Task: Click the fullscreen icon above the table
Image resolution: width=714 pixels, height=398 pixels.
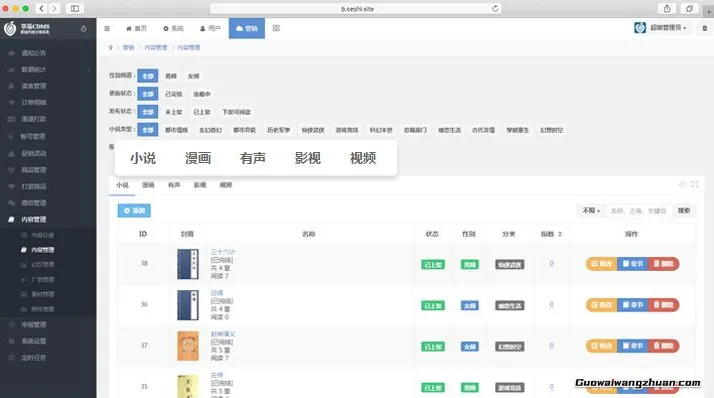Action: pyautogui.click(x=694, y=184)
